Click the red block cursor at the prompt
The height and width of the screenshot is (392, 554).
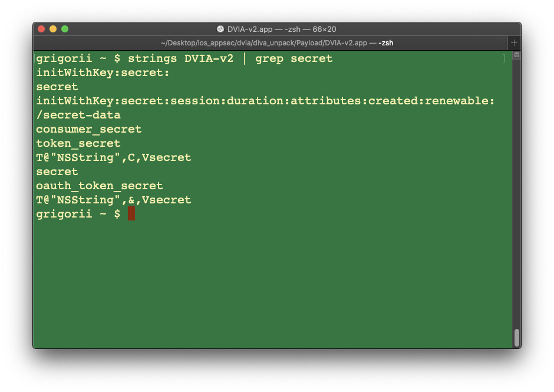coord(131,213)
